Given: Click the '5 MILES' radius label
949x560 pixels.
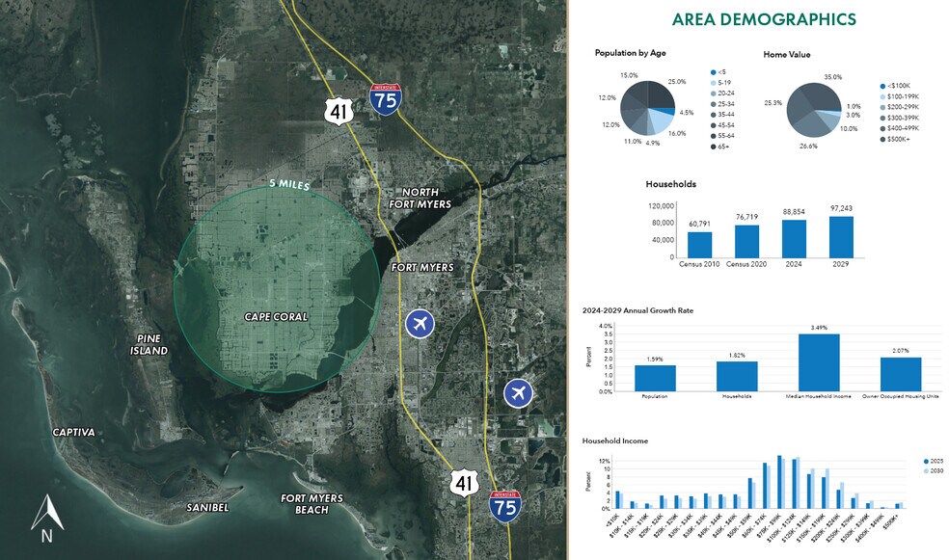Looking at the screenshot, I should 289,184.
